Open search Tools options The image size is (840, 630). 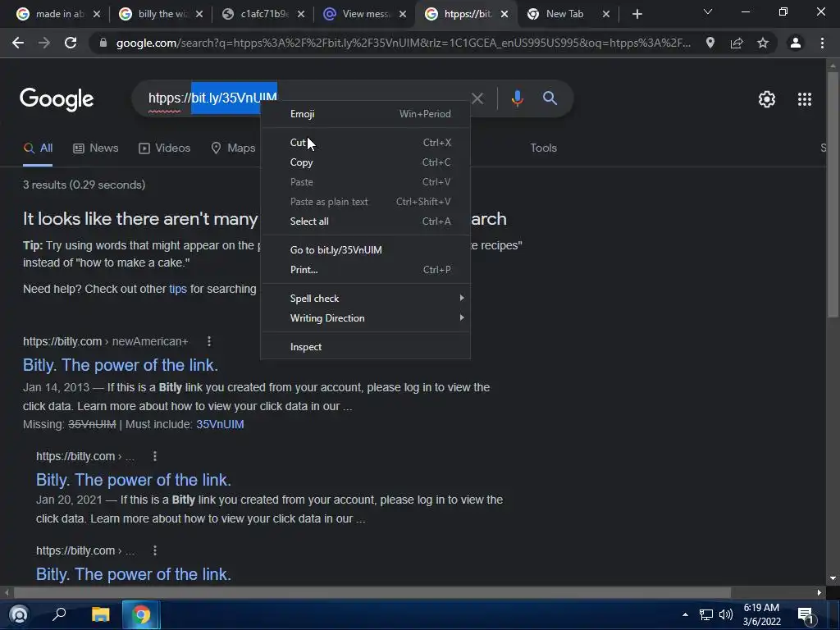543,148
